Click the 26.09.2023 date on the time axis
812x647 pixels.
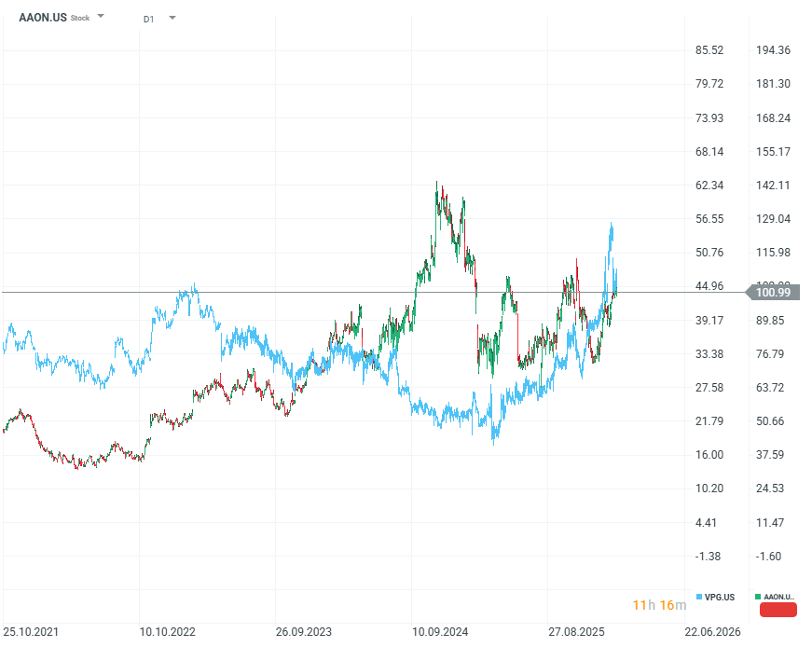point(305,631)
